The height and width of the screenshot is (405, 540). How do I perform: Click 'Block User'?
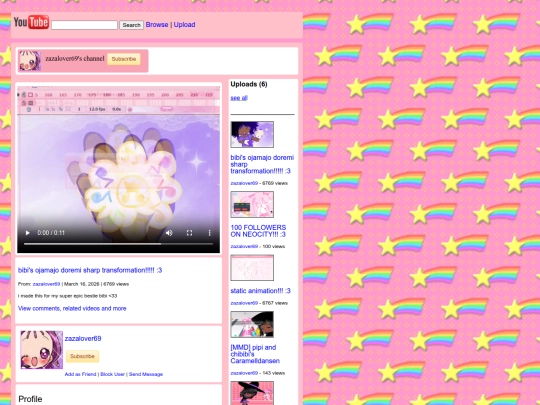[112, 374]
